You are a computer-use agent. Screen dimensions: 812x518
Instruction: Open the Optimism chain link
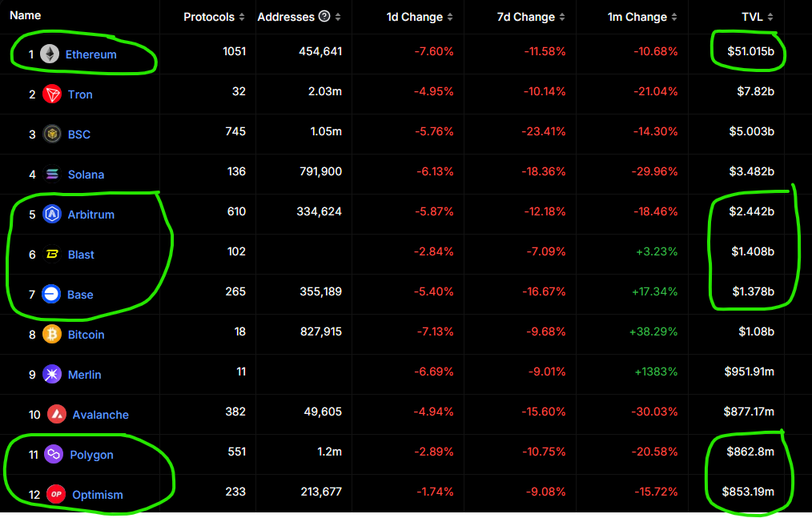pyautogui.click(x=98, y=495)
